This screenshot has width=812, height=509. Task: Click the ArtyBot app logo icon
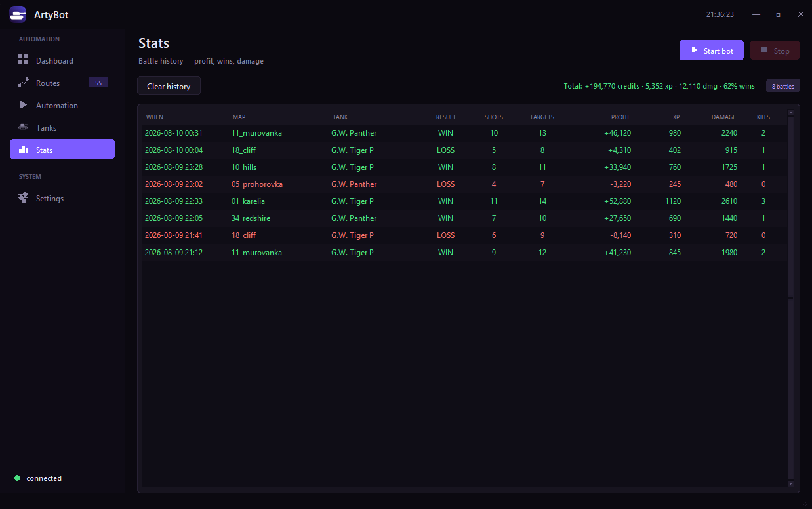click(18, 14)
